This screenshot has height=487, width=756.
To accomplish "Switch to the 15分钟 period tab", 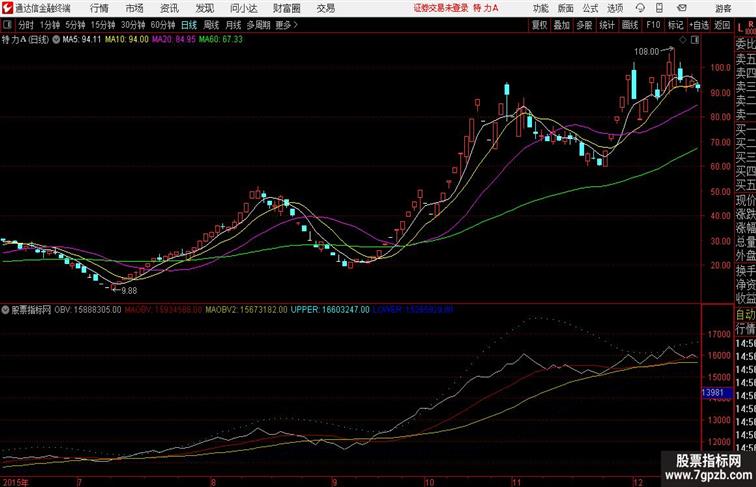I will pos(103,25).
